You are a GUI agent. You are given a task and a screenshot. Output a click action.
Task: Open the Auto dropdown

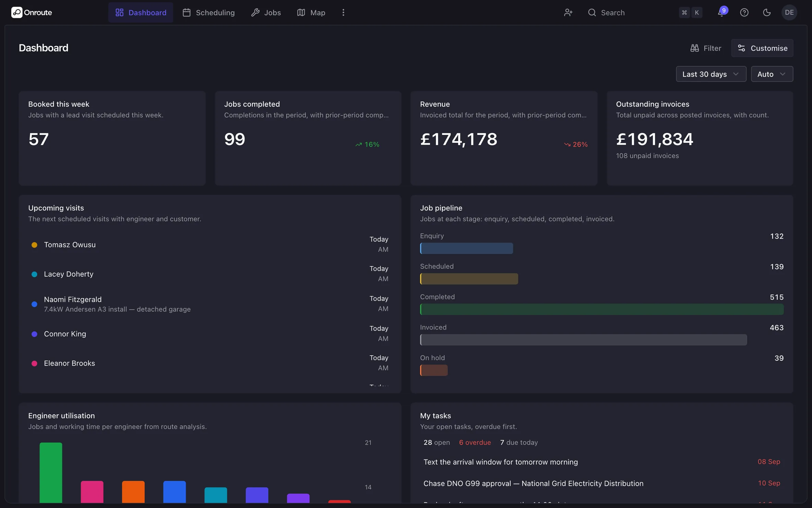tap(772, 74)
